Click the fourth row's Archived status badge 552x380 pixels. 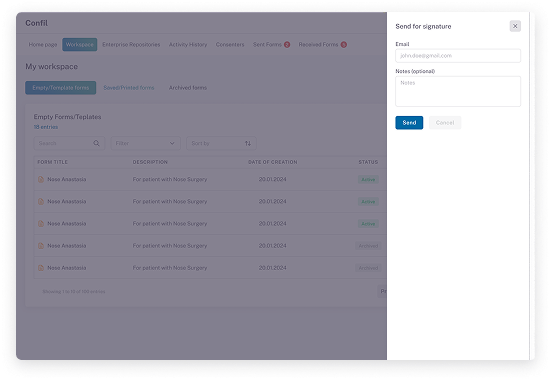pyautogui.click(x=368, y=246)
